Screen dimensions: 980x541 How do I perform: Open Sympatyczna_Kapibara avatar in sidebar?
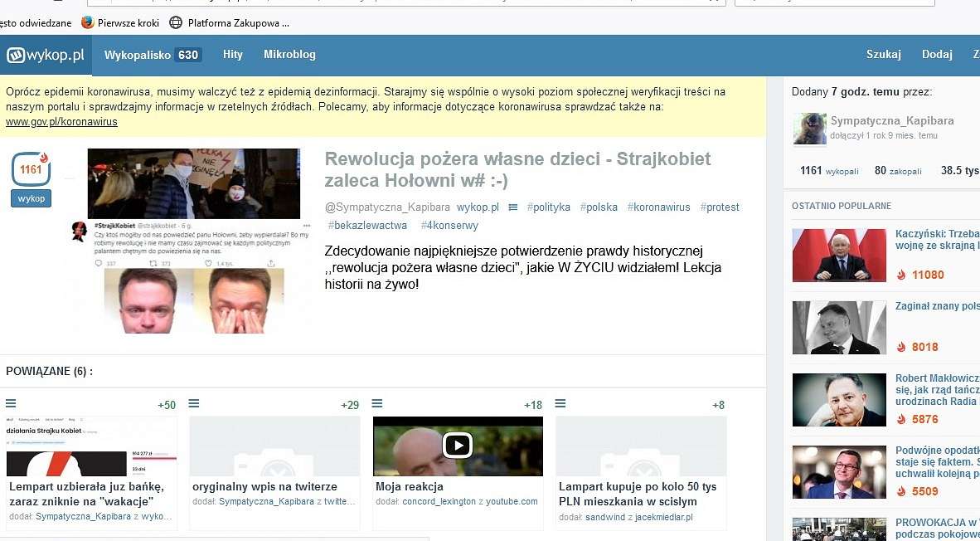click(x=809, y=129)
